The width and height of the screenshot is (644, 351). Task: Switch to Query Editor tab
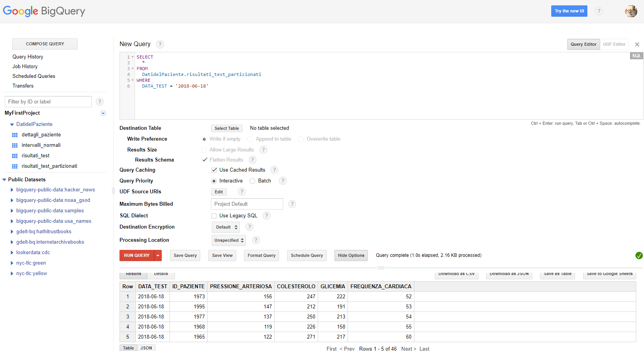pos(583,44)
